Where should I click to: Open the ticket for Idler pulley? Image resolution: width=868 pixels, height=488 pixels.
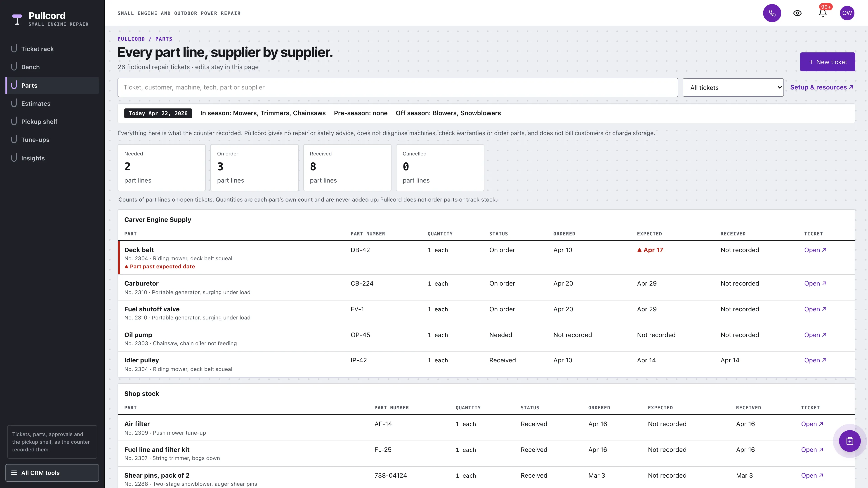[x=815, y=360]
